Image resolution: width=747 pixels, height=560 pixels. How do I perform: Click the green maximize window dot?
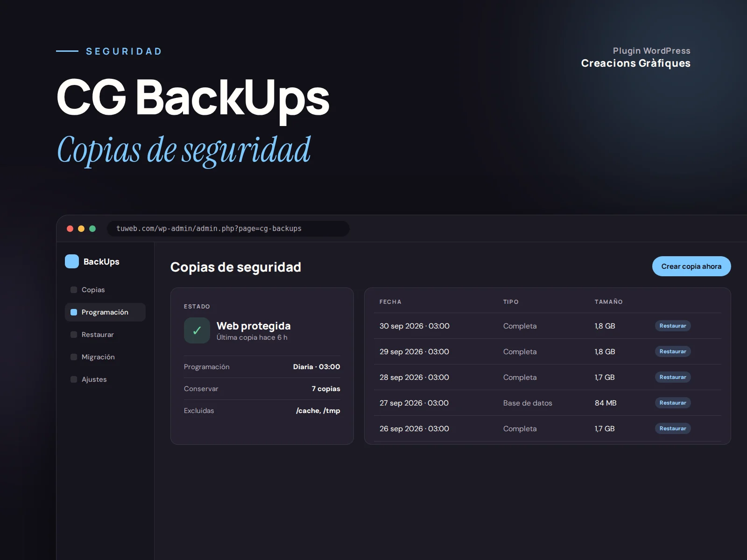coord(92,229)
